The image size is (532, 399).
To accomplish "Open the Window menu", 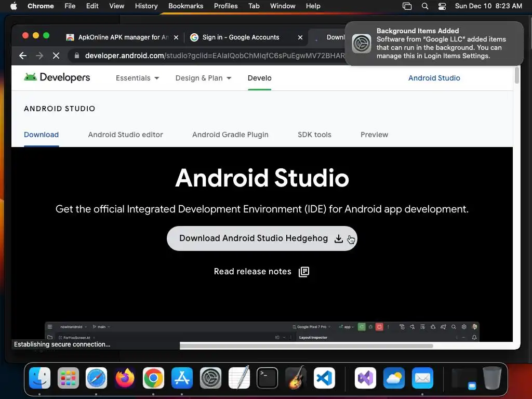I will tap(283, 6).
